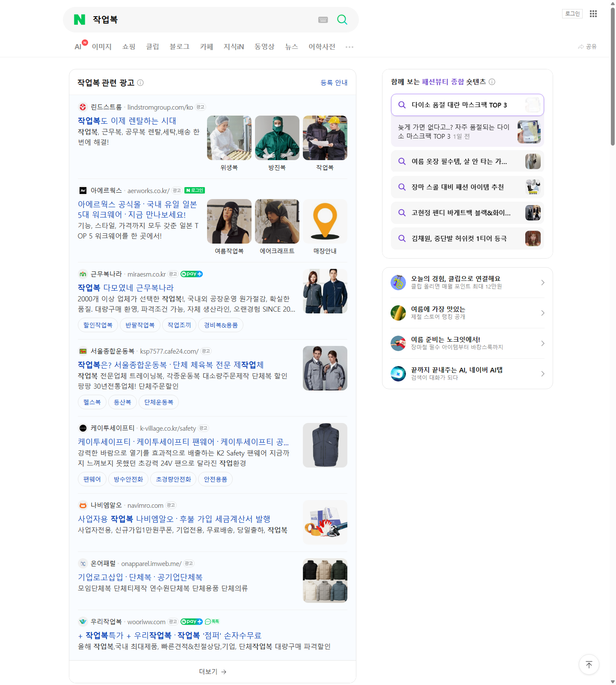The height and width of the screenshot is (685, 616).
Task: Click the 경비복&용품 tag button
Action: pos(221,325)
